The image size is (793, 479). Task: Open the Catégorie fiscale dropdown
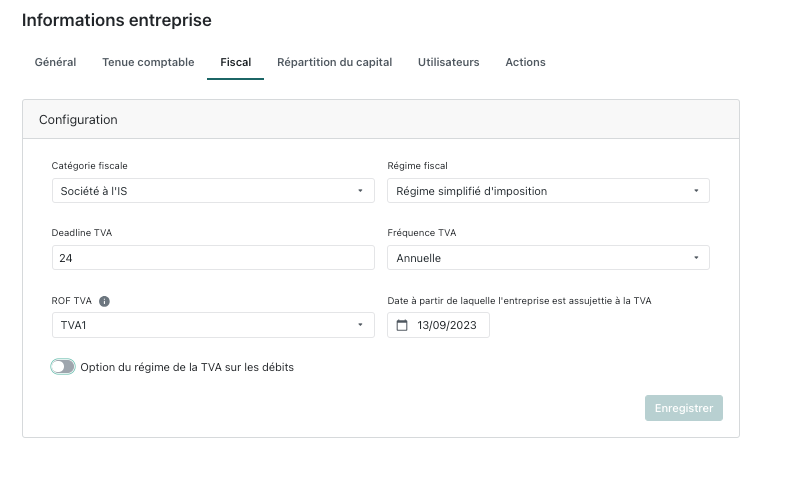tap(212, 191)
